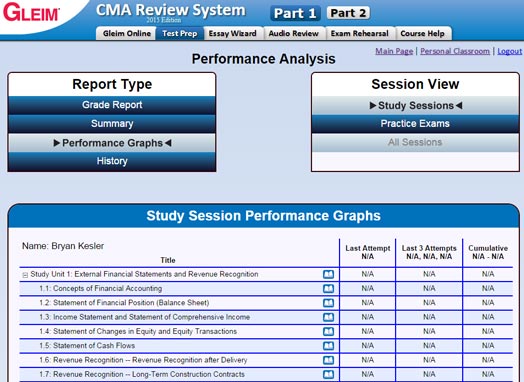The image size is (524, 382).
Task: Switch to the Audio Review tab
Action: pos(294,33)
